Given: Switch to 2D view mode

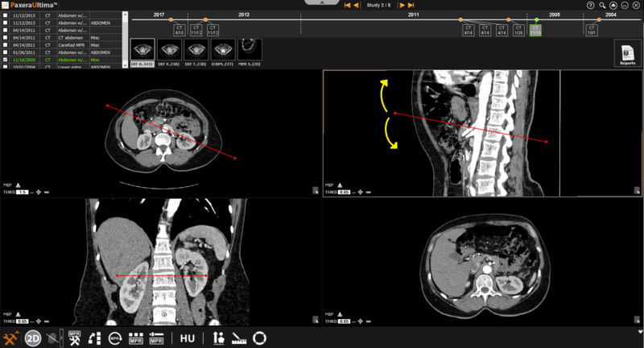Looking at the screenshot, I should pyautogui.click(x=33, y=338).
